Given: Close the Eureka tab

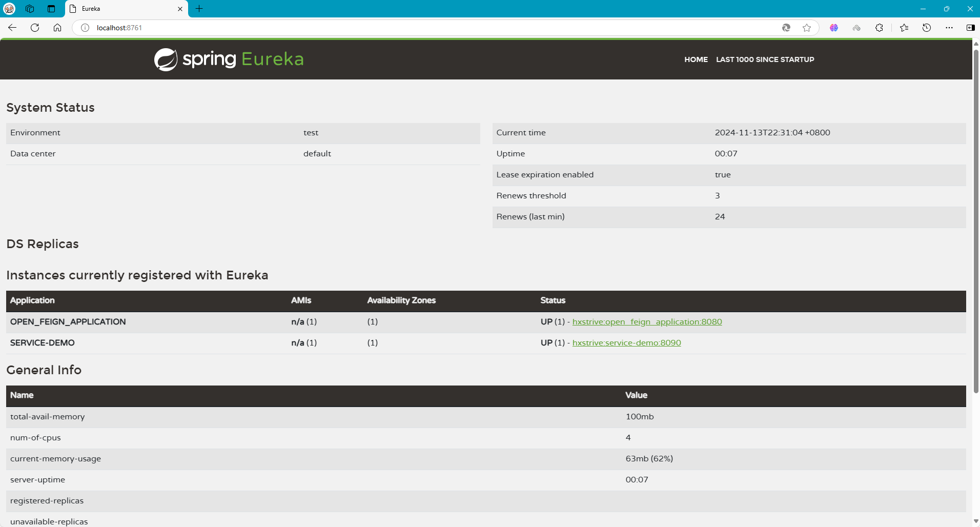Looking at the screenshot, I should pyautogui.click(x=180, y=9).
